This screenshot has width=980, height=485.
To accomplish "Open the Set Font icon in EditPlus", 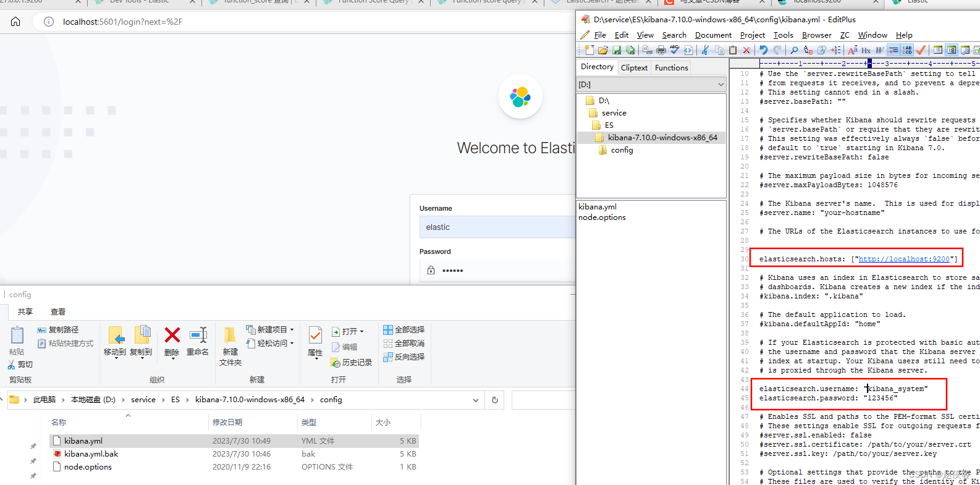I will tap(852, 50).
